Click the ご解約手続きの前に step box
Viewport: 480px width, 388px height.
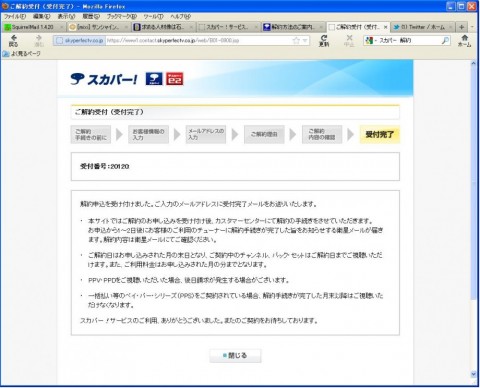pyautogui.click(x=91, y=135)
